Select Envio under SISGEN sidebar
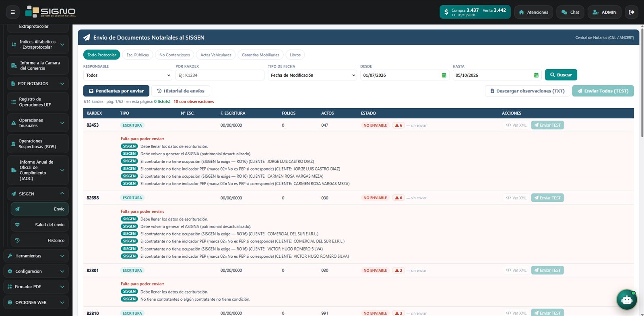 (39, 209)
